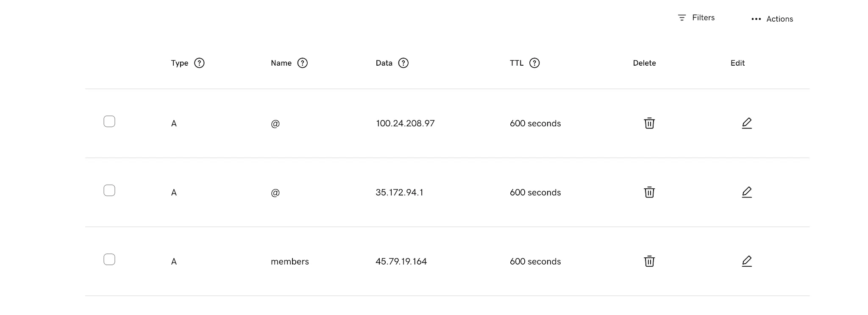Select checkbox for 100.24.208.97 record

click(109, 122)
